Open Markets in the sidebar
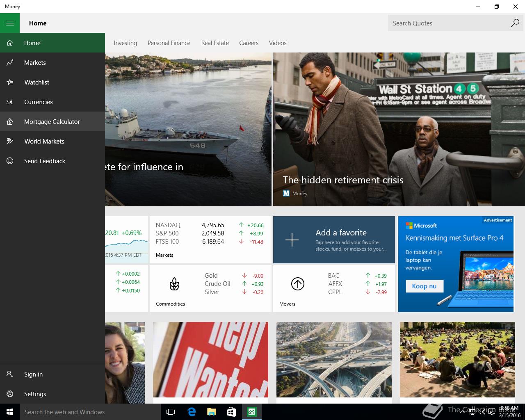This screenshot has width=525, height=420. 52,62
